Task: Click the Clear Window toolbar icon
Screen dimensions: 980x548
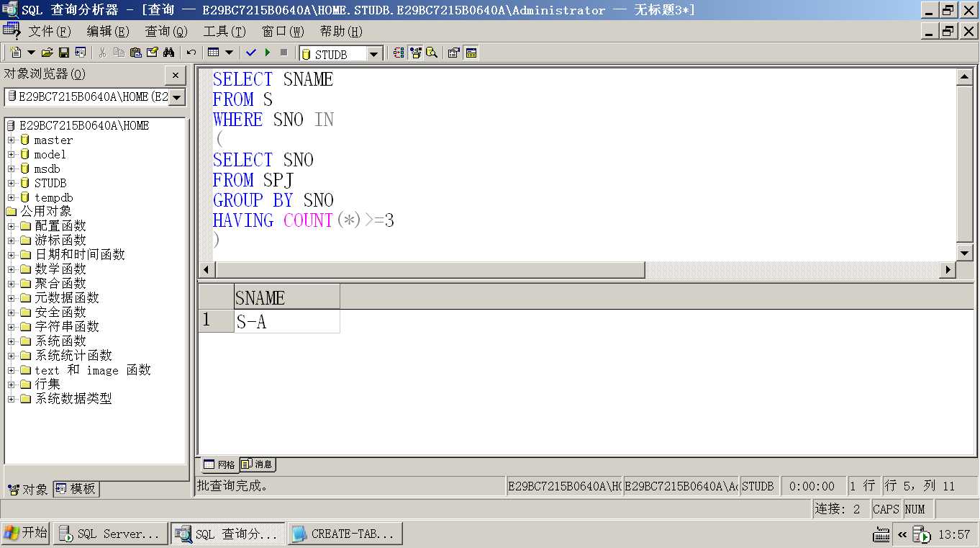Action: click(x=152, y=53)
